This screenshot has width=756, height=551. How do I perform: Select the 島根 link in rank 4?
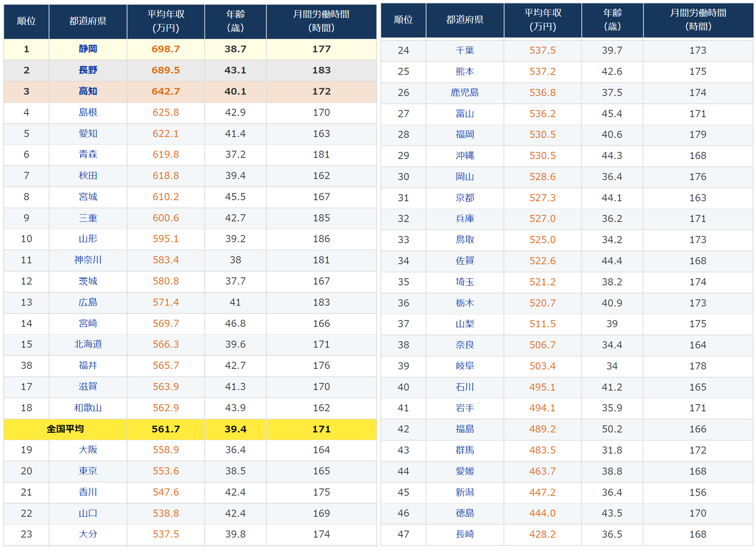click(x=88, y=112)
